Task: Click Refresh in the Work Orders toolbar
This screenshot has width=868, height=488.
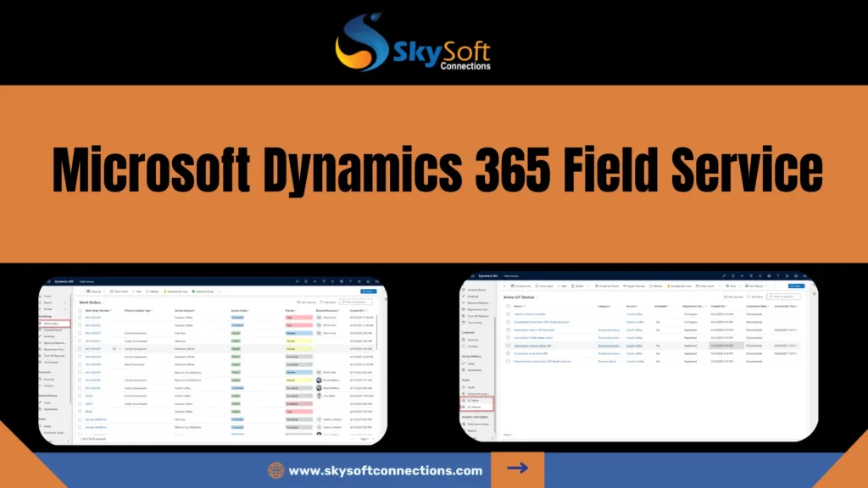Action: (153, 291)
